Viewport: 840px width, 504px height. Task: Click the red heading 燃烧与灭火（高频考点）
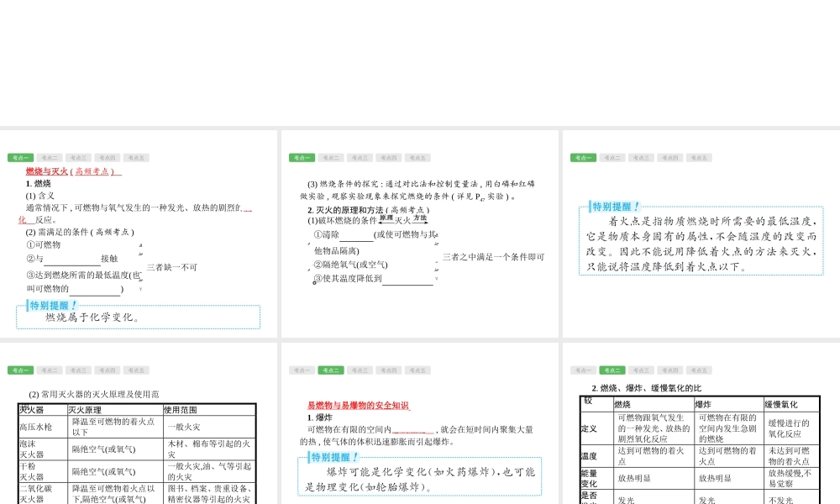[x=73, y=171]
